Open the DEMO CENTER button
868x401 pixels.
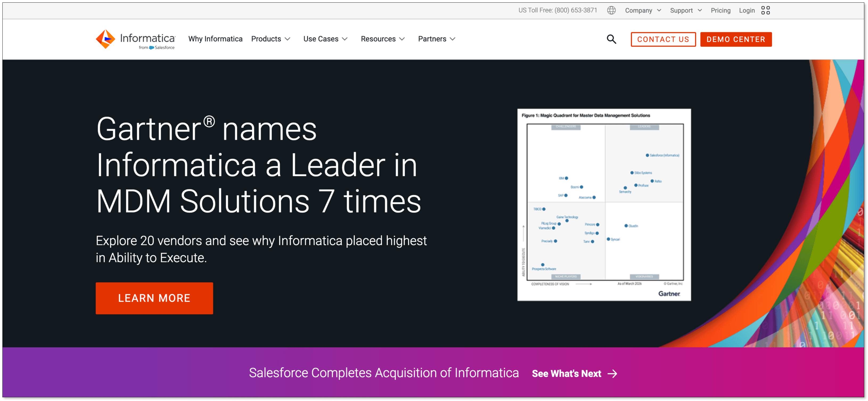(736, 39)
